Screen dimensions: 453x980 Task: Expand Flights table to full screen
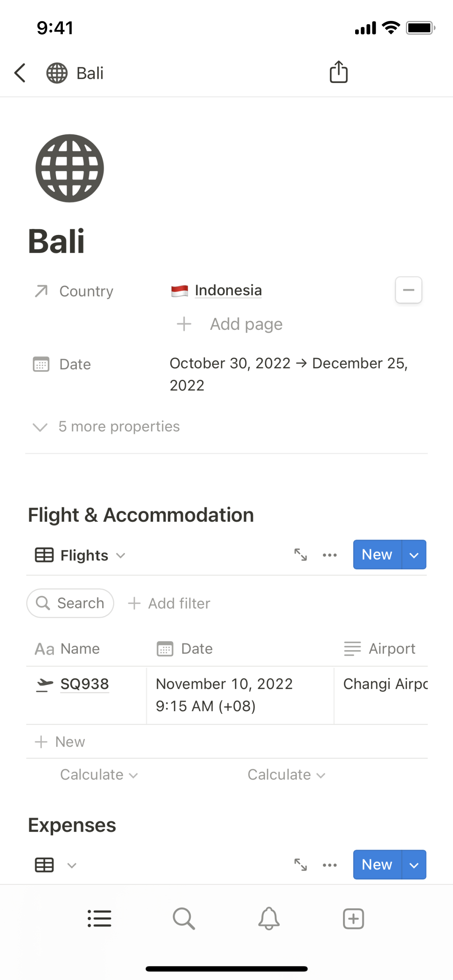[x=300, y=555]
